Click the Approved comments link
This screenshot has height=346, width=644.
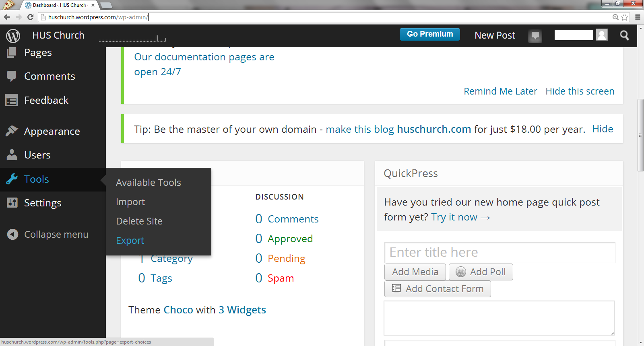coord(290,239)
